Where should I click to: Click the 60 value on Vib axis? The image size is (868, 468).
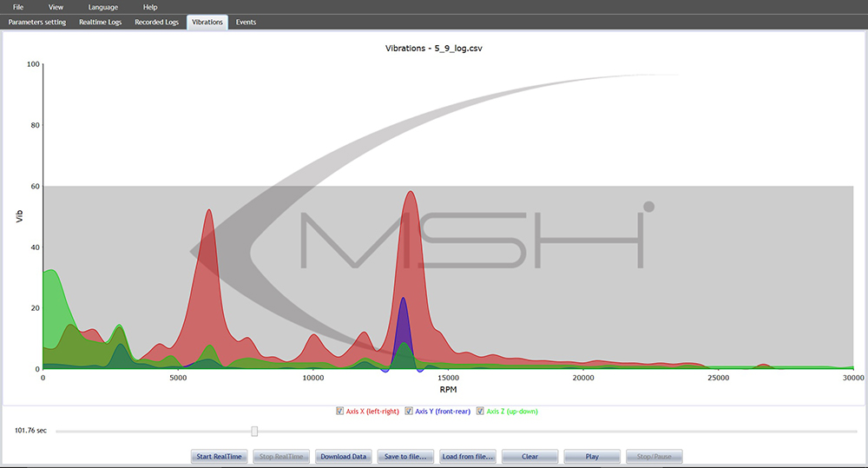click(36, 186)
